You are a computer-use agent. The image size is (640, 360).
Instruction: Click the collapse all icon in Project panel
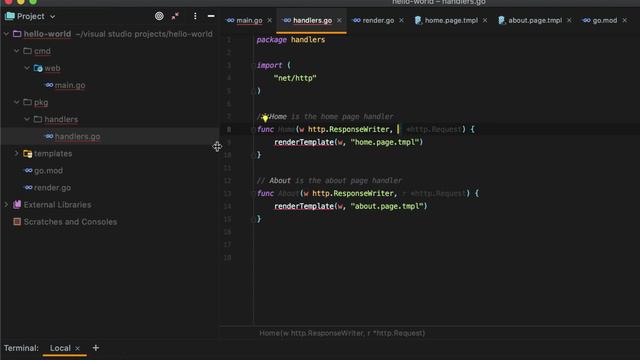[176, 16]
